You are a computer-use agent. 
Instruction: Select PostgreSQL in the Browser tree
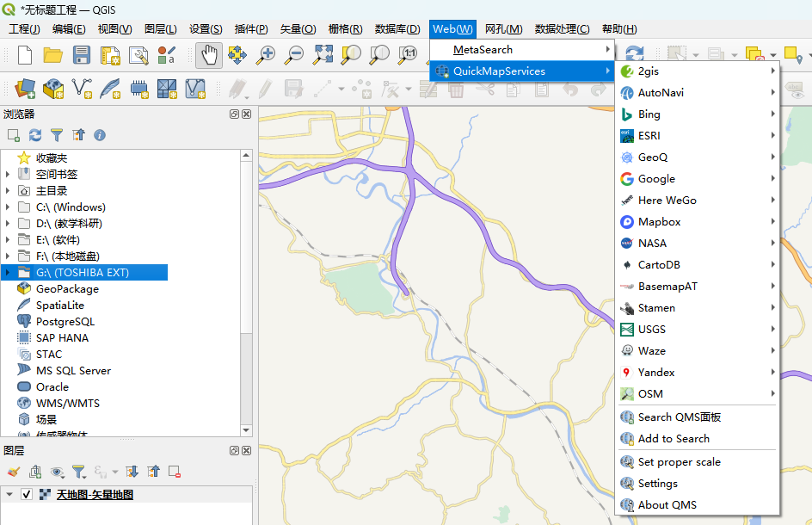(x=65, y=321)
